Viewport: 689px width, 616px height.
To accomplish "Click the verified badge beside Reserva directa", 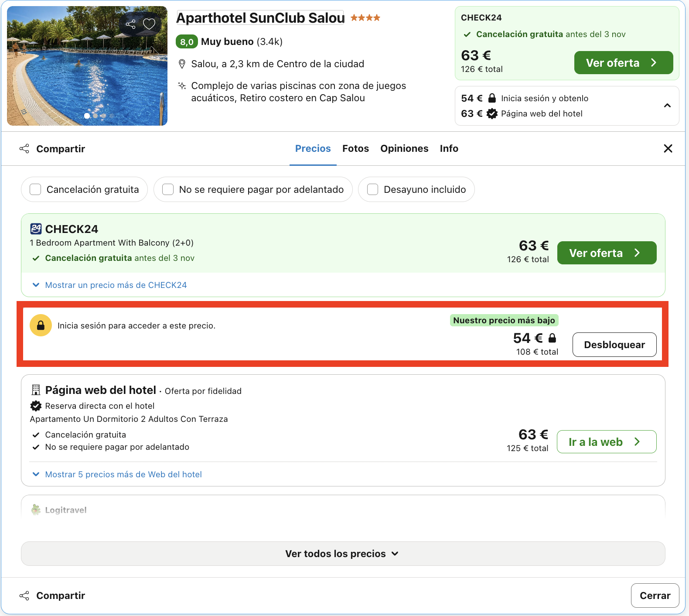I will (36, 406).
